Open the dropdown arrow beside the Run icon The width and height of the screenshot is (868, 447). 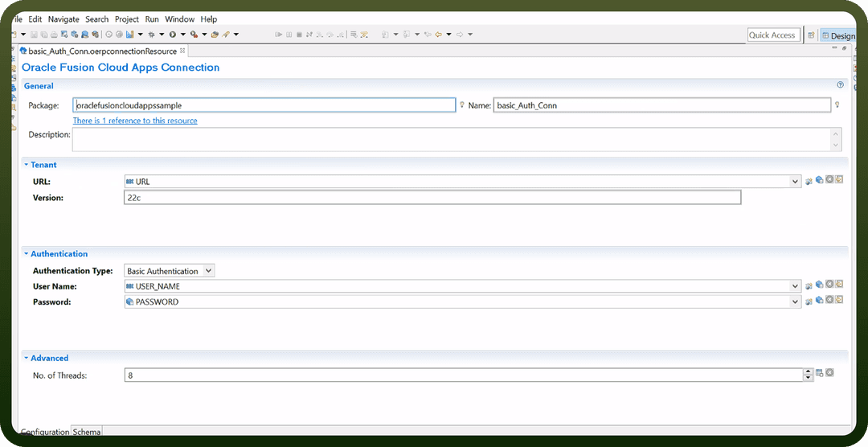pyautogui.click(x=182, y=35)
